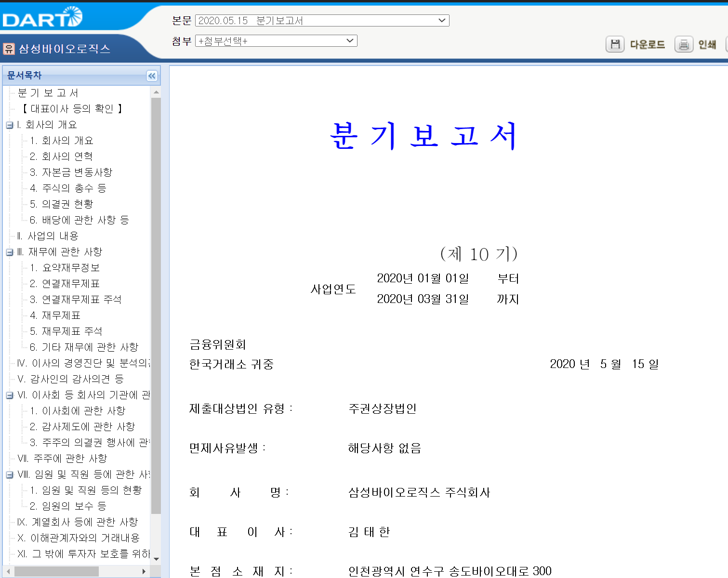The image size is (728, 578).
Task: Open 1. 이사회에 관한 사항 subsection
Action: click(77, 411)
